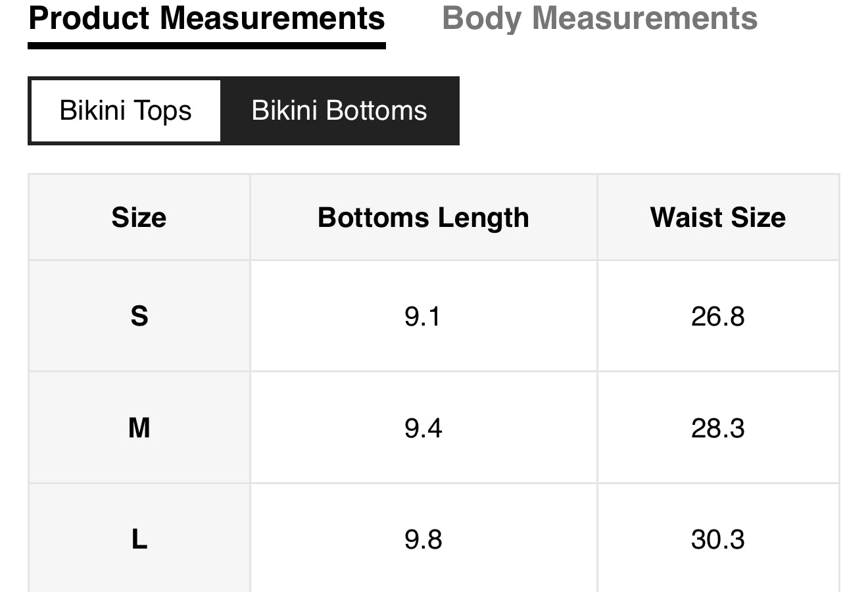Click the Bottoms Length column header
868x592 pixels.
[423, 218]
